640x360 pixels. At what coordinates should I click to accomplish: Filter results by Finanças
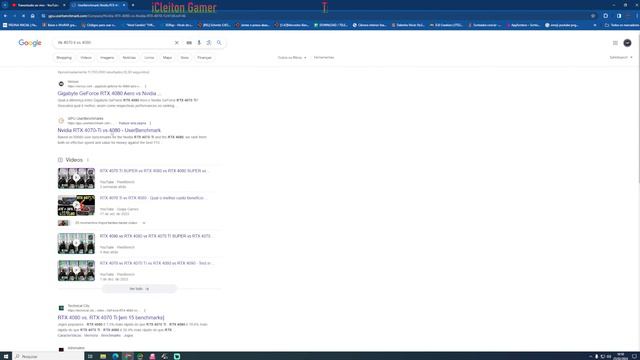point(204,58)
